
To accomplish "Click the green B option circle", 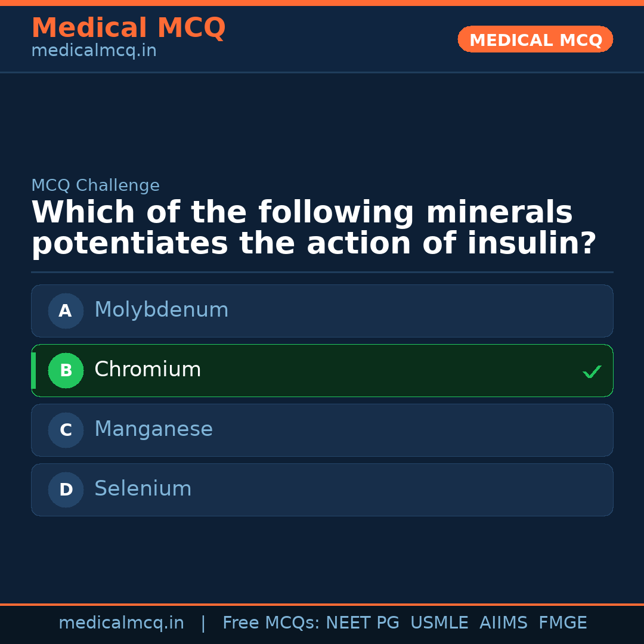I will [x=66, y=370].
